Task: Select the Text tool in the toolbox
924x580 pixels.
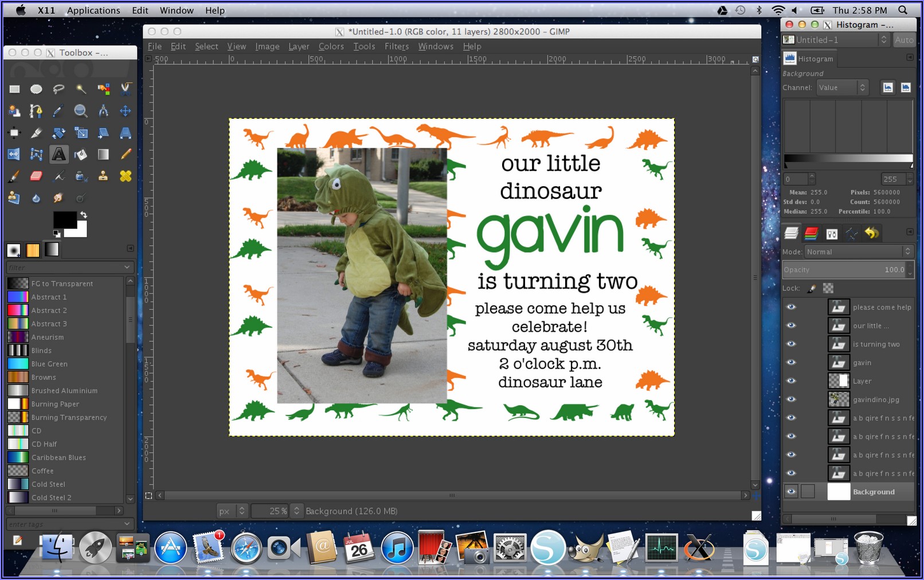Action: tap(58, 154)
